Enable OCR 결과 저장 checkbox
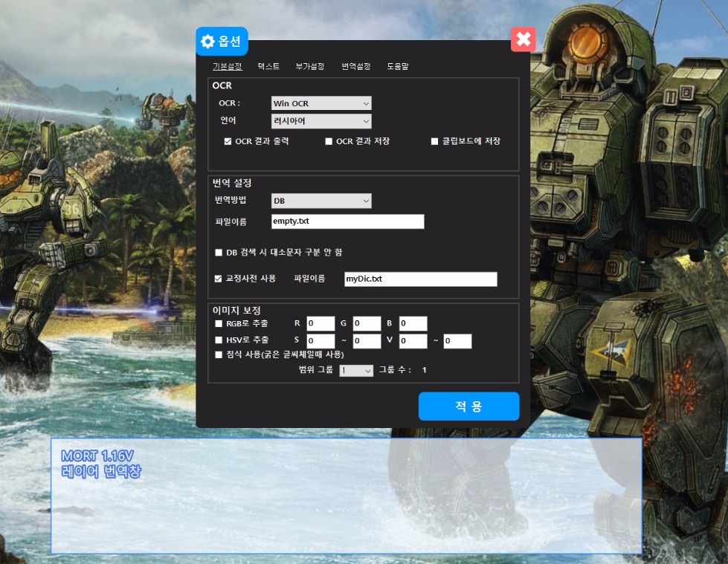This screenshot has height=564, width=728. click(329, 141)
